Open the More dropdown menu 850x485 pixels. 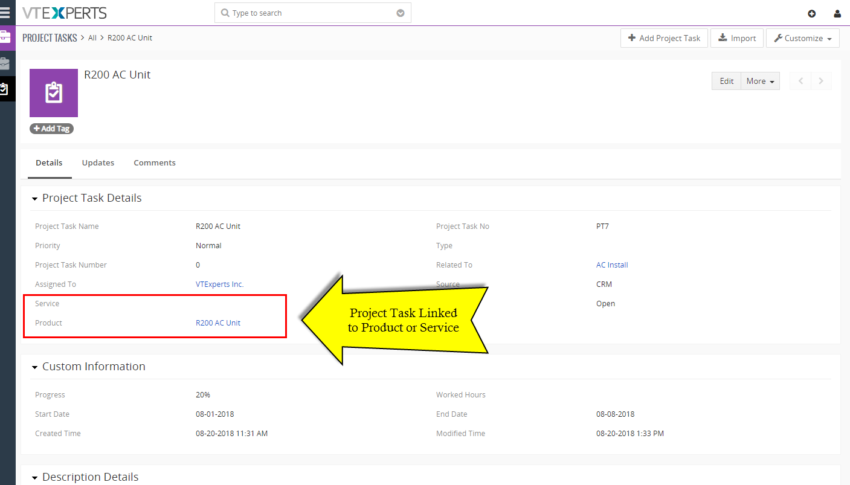[x=760, y=81]
